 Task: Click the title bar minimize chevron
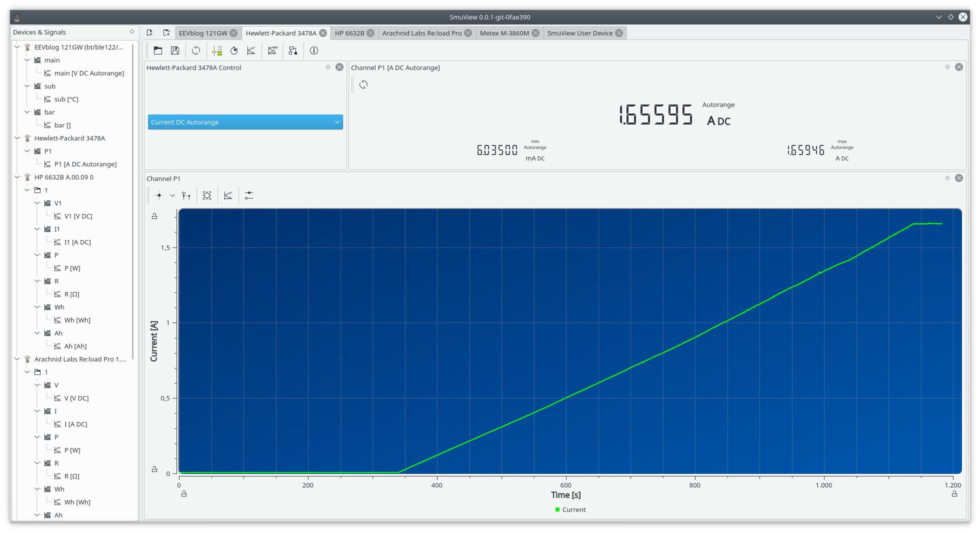coord(939,17)
